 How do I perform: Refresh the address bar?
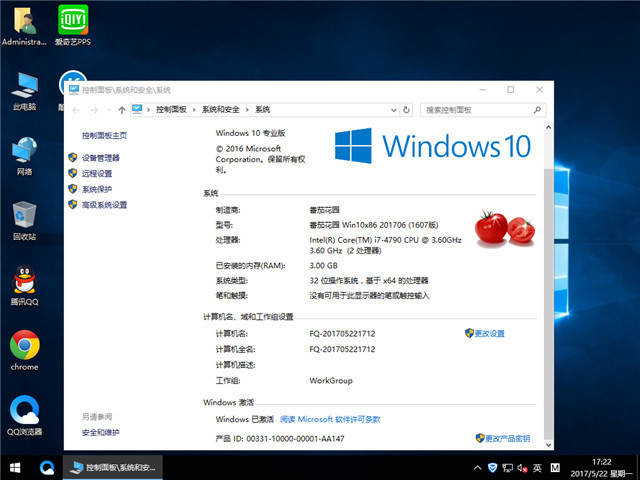[x=406, y=110]
